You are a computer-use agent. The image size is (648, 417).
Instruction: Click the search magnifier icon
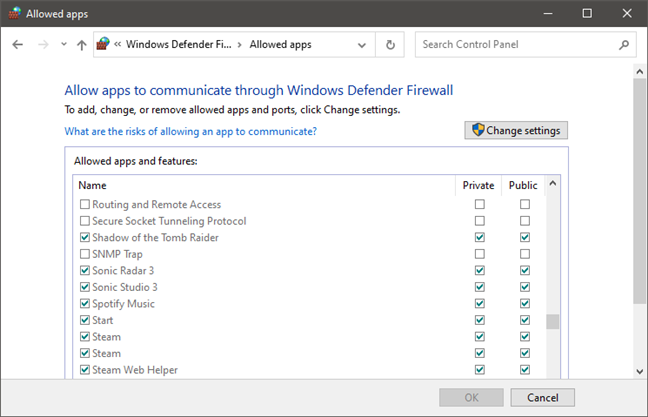(624, 45)
